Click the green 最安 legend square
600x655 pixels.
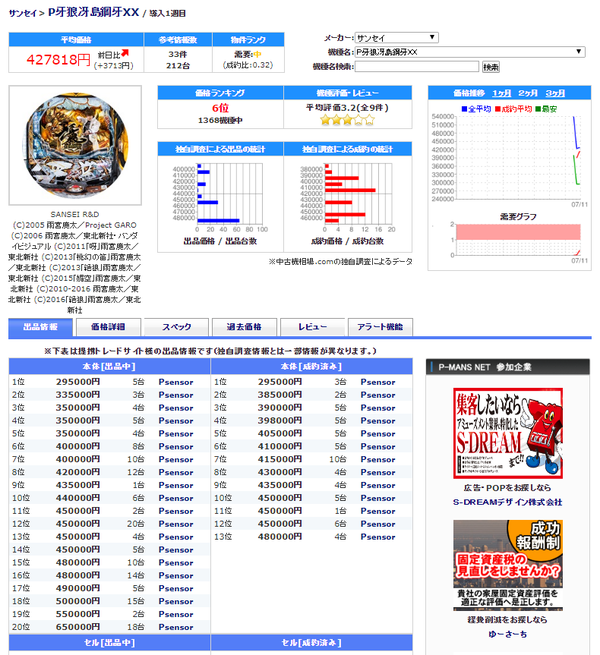tap(538, 109)
